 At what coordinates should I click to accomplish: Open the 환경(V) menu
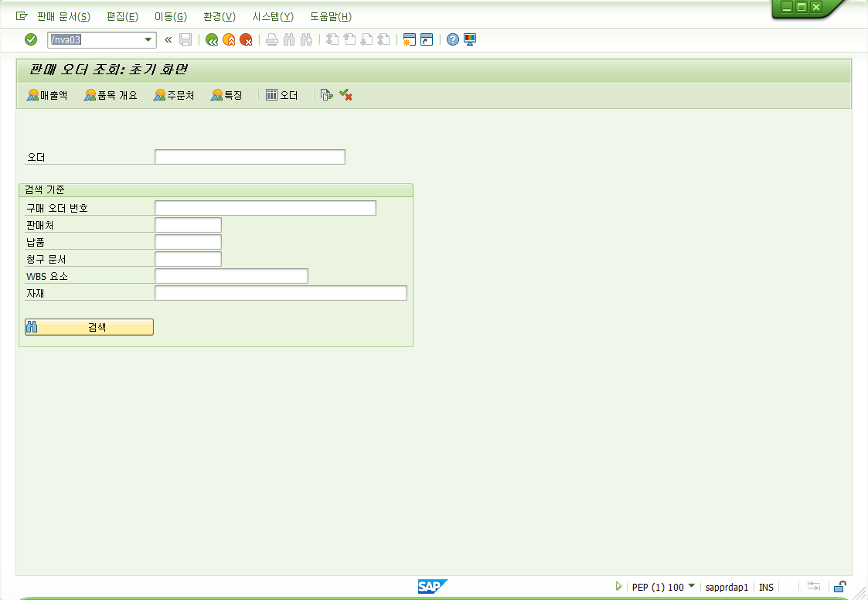(x=219, y=16)
